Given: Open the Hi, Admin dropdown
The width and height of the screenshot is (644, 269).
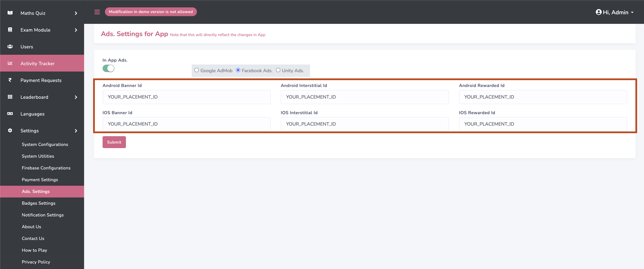Looking at the screenshot, I should point(615,12).
